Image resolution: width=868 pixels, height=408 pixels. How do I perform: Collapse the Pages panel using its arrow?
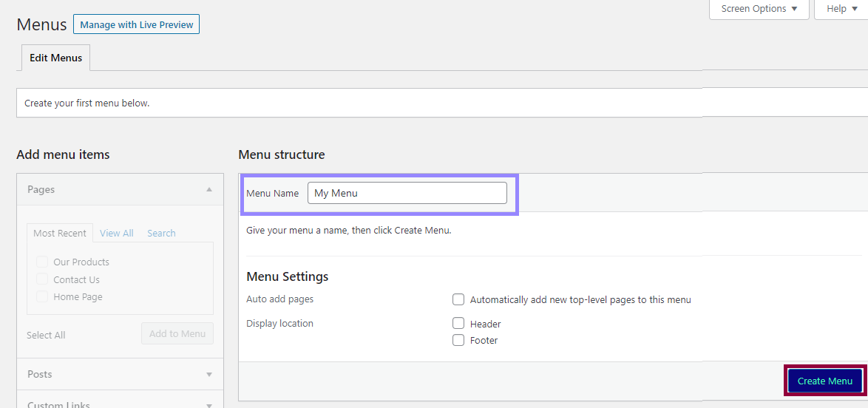[209, 190]
